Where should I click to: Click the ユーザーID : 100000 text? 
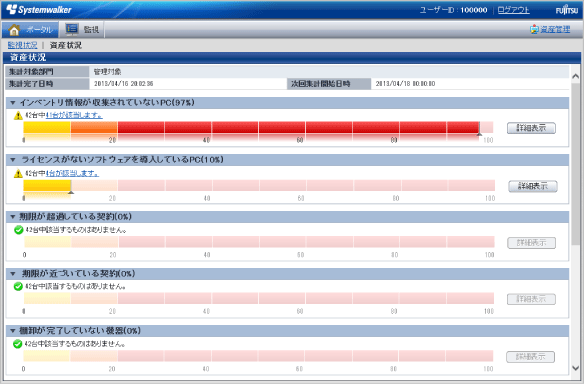pyautogui.click(x=453, y=10)
